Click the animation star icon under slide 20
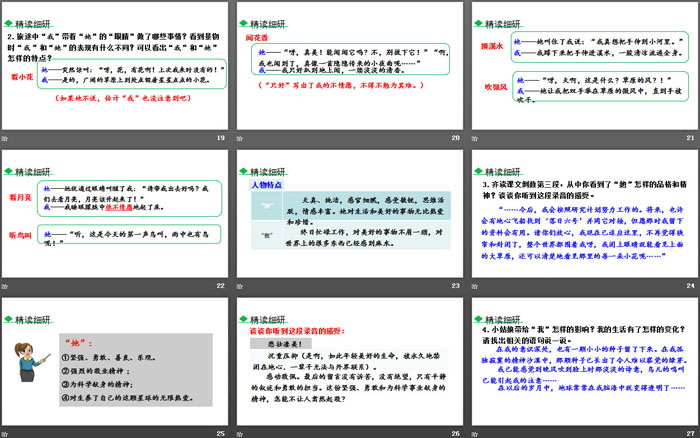The image size is (700, 438). click(x=240, y=138)
